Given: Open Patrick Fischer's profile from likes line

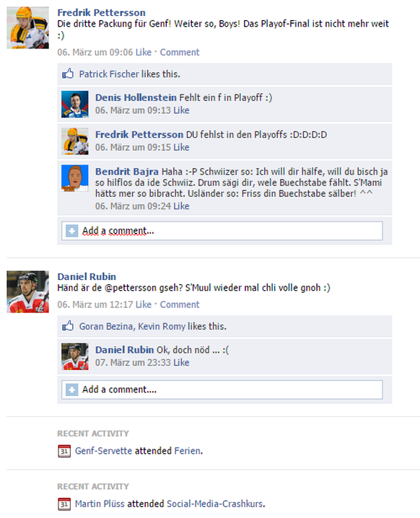Looking at the screenshot, I should (x=109, y=74).
